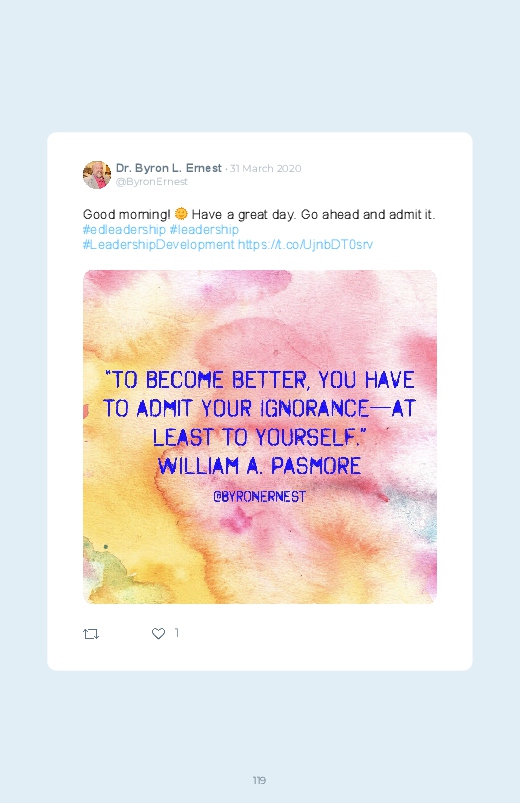This screenshot has width=520, height=803.
Task: Click the @ByronErnest handle under the name
Action: point(152,182)
